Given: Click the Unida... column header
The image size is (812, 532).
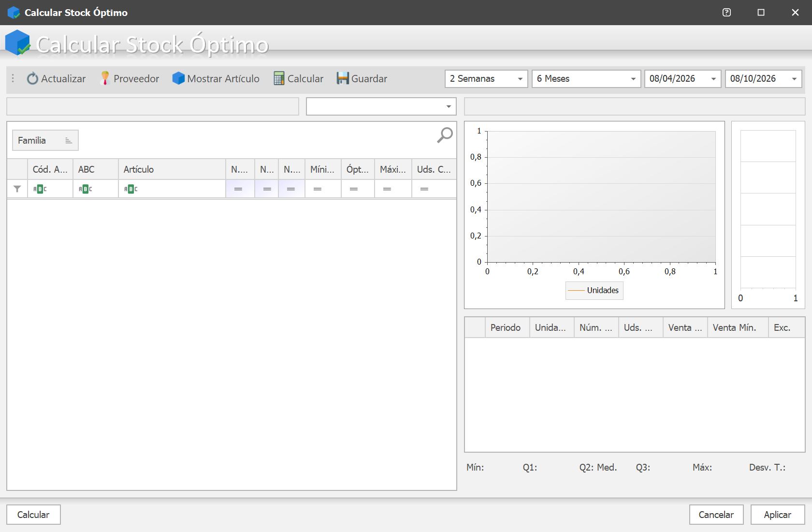Looking at the screenshot, I should coord(552,327).
